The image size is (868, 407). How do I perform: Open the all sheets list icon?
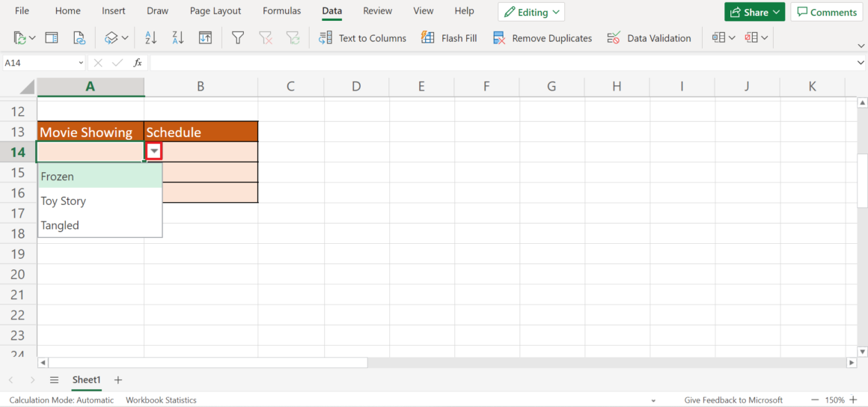(x=54, y=380)
